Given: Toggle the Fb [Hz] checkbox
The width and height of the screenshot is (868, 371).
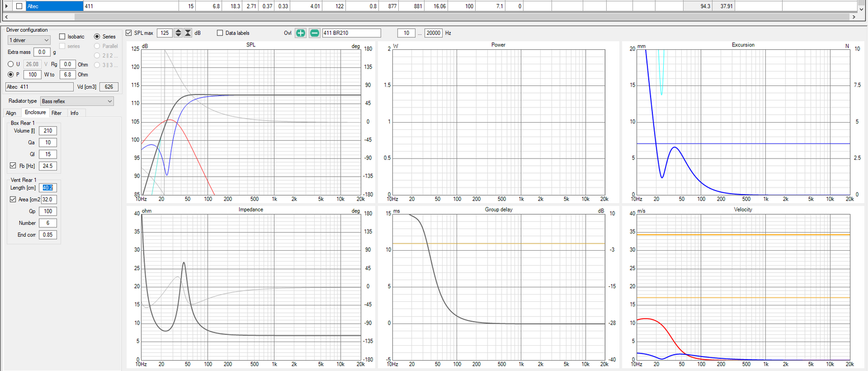Looking at the screenshot, I should tap(13, 165).
